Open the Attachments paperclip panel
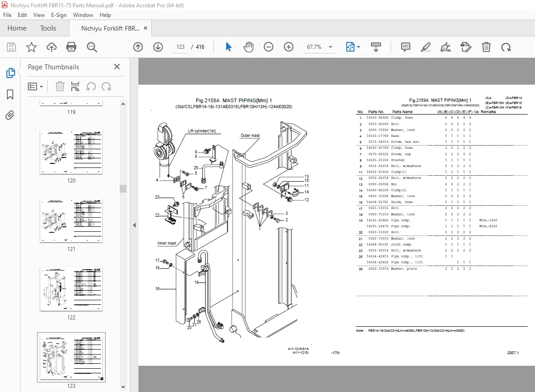 coord(10,115)
